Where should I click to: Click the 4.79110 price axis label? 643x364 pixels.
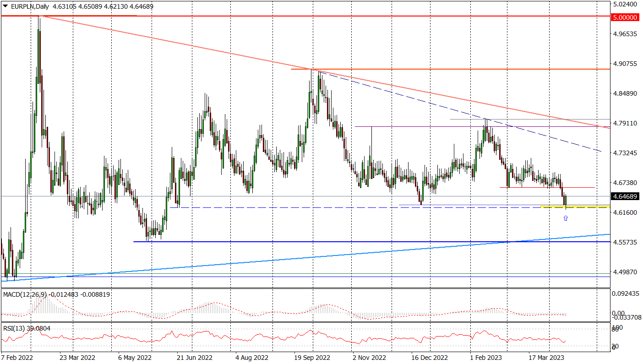[625, 123]
